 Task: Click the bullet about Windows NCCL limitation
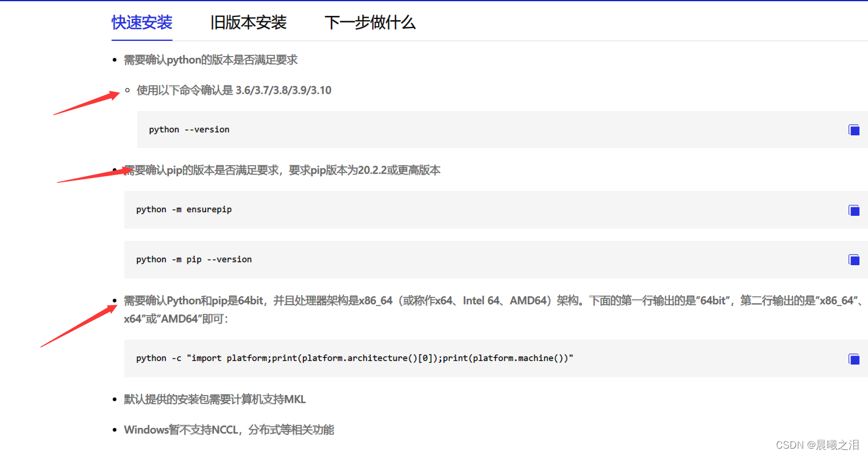click(x=229, y=430)
